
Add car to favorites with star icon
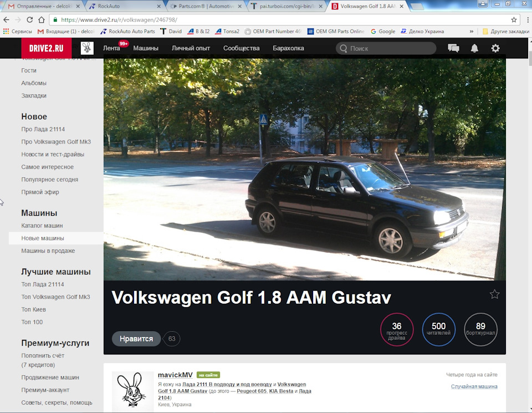494,294
